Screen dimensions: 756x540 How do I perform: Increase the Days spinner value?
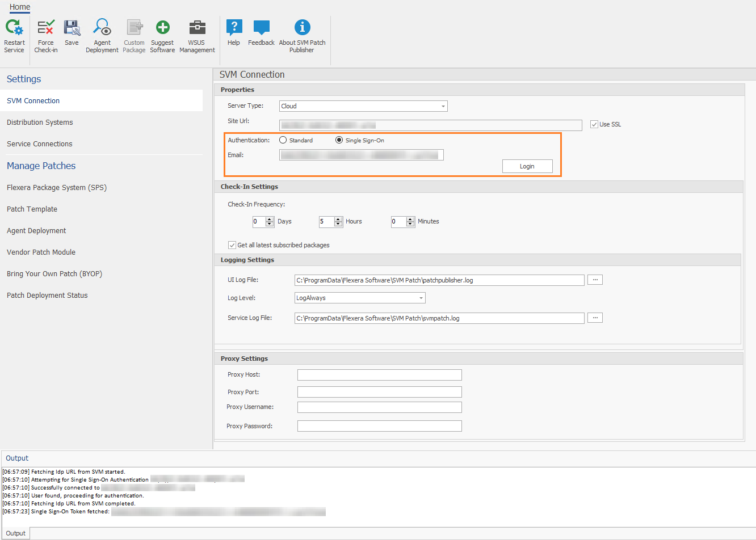click(x=270, y=219)
